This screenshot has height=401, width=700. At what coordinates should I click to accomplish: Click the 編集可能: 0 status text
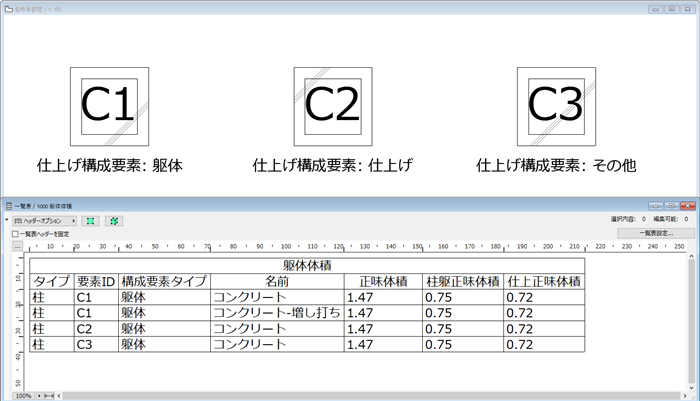671,219
